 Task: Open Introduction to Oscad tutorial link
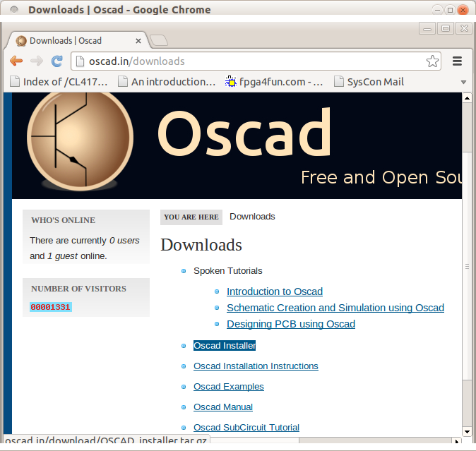coord(275,291)
